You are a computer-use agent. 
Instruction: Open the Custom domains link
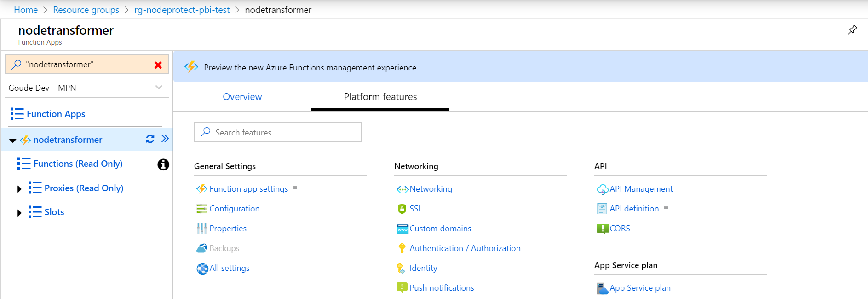tap(441, 229)
